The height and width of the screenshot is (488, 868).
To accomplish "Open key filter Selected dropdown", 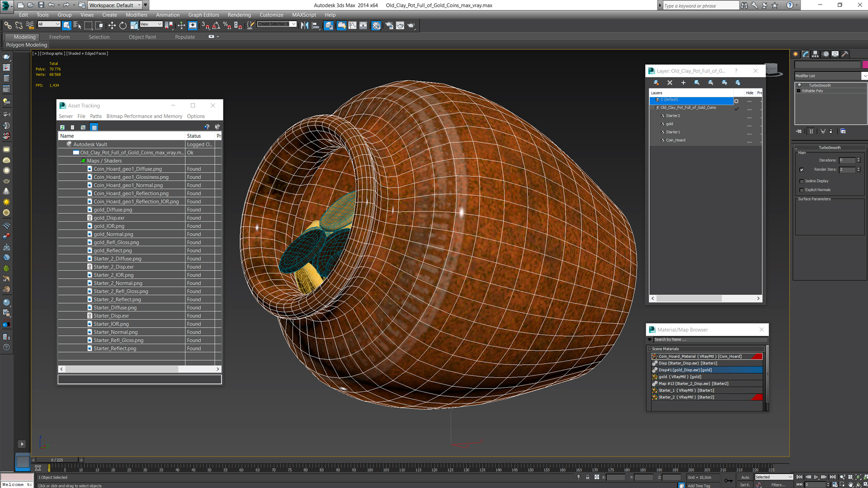I will click(x=774, y=477).
